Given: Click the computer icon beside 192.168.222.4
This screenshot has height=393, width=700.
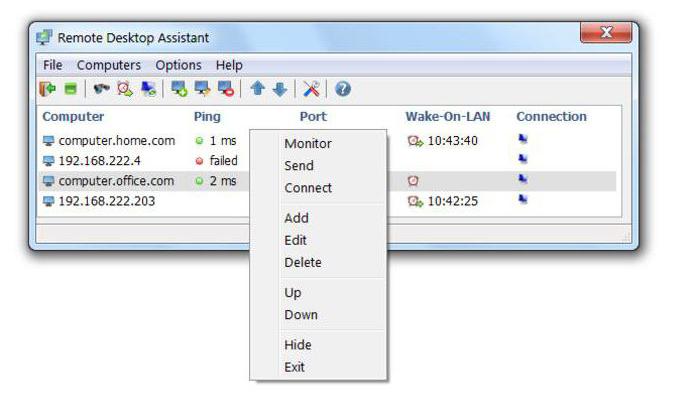Looking at the screenshot, I should [x=48, y=161].
